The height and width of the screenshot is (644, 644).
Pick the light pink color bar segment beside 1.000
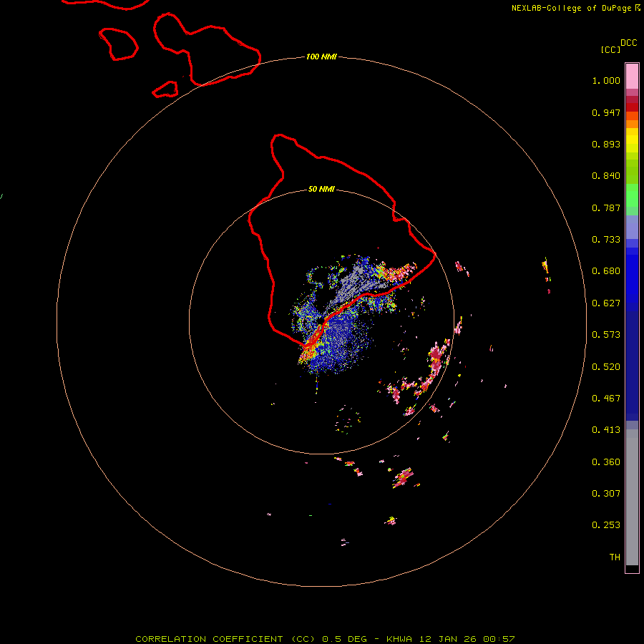coord(632,77)
